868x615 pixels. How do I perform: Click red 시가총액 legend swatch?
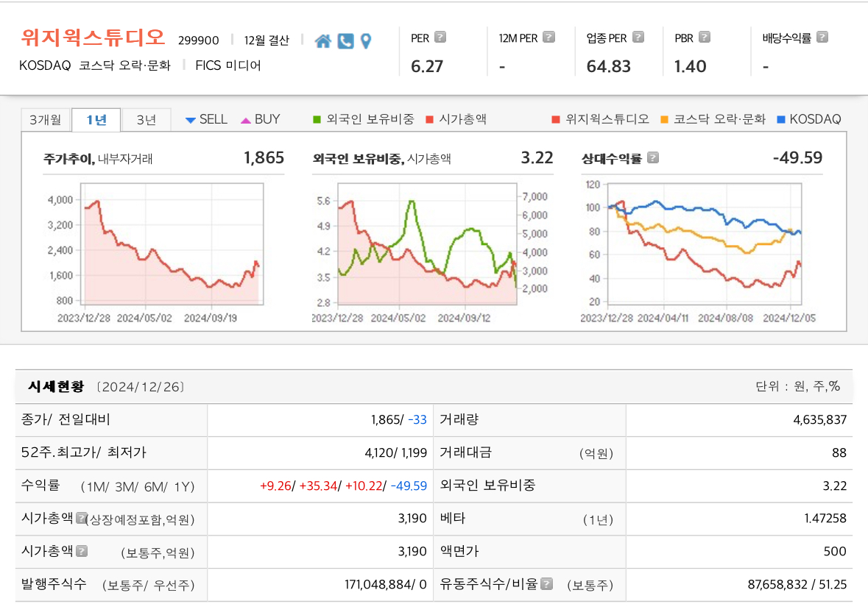click(429, 119)
